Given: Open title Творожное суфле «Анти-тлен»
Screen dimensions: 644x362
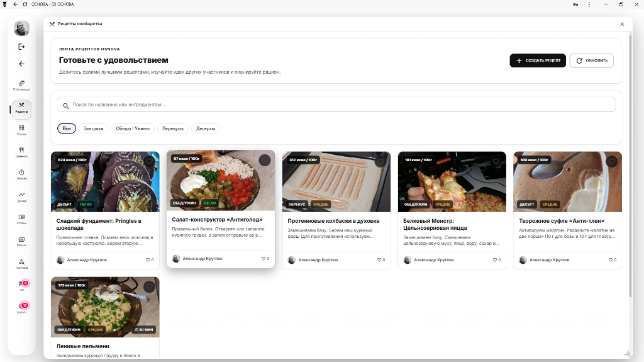Looking at the screenshot, I should (x=562, y=221).
